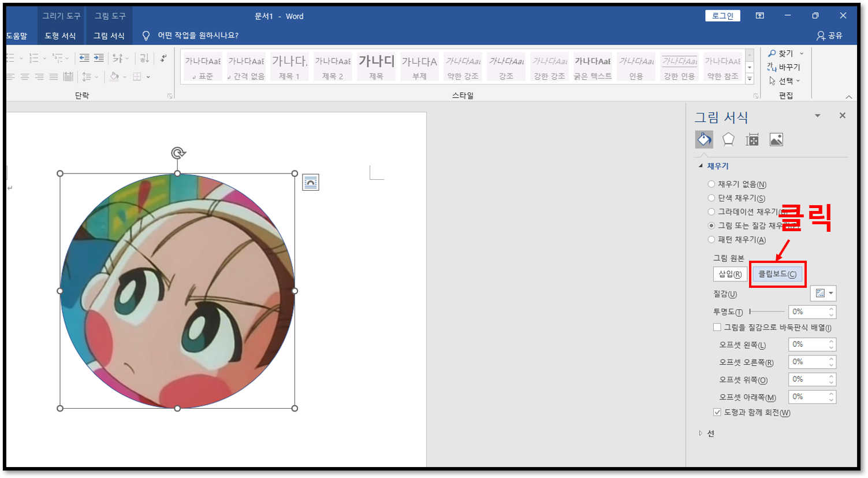Apply the 제목 1 style
868x478 pixels.
click(289, 67)
